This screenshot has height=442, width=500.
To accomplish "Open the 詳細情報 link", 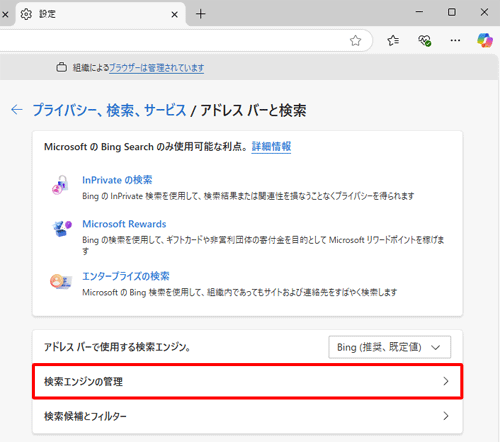I will (271, 146).
